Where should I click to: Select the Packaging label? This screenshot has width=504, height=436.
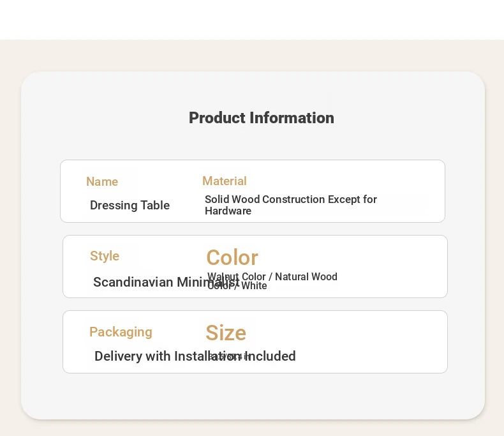coord(121,332)
